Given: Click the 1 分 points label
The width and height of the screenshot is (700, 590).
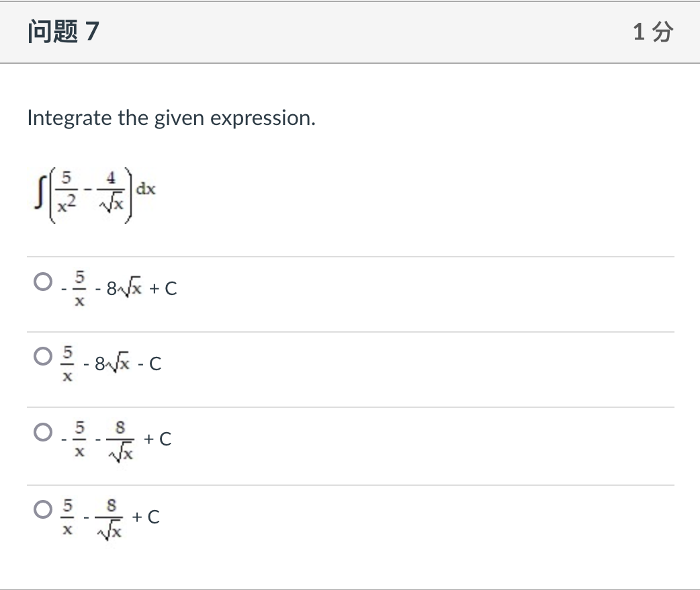Looking at the screenshot, I should (x=654, y=31).
